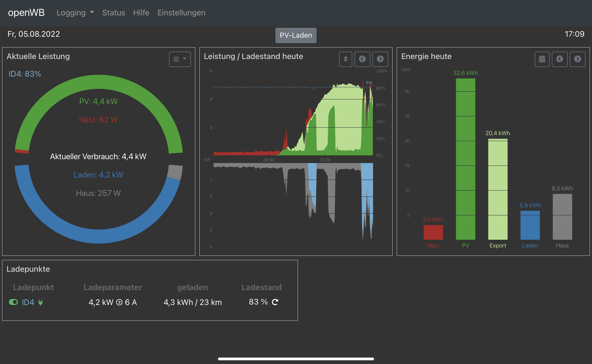Open the Einstellungen menu item
The image size is (592, 364).
click(181, 13)
